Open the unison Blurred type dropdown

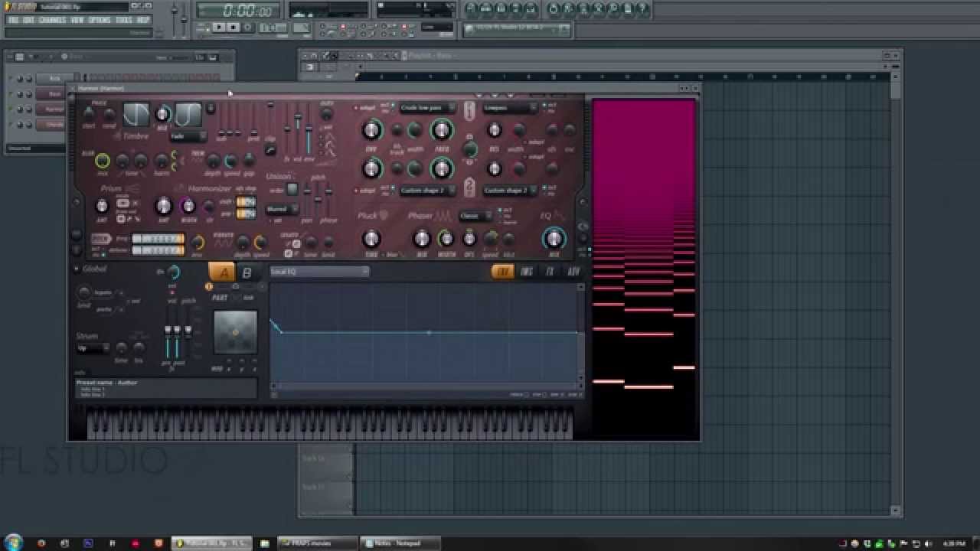283,209
